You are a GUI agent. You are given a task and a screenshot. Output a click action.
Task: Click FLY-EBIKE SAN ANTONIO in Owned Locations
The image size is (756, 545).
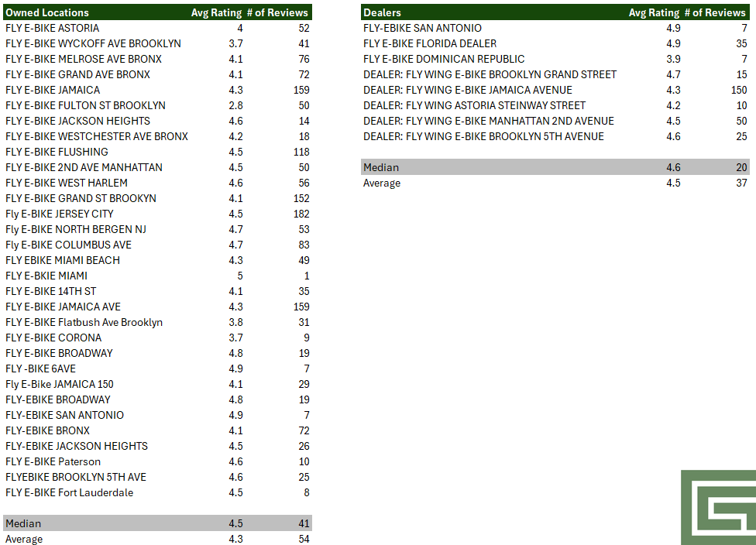[x=64, y=415]
